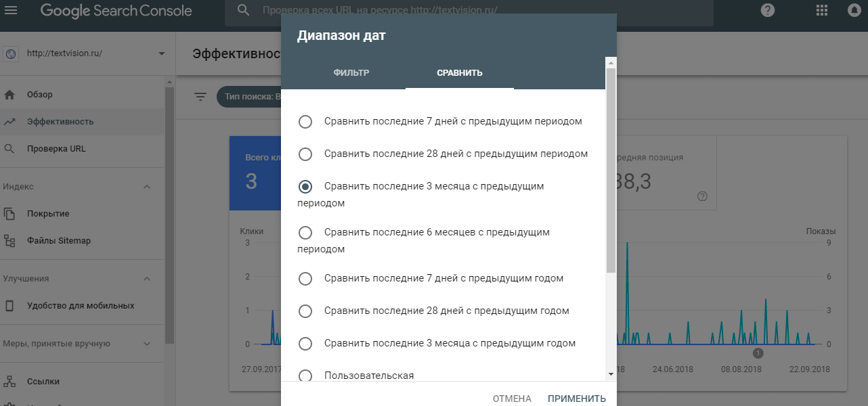
Task: Click the Search Console help icon
Action: (x=767, y=10)
